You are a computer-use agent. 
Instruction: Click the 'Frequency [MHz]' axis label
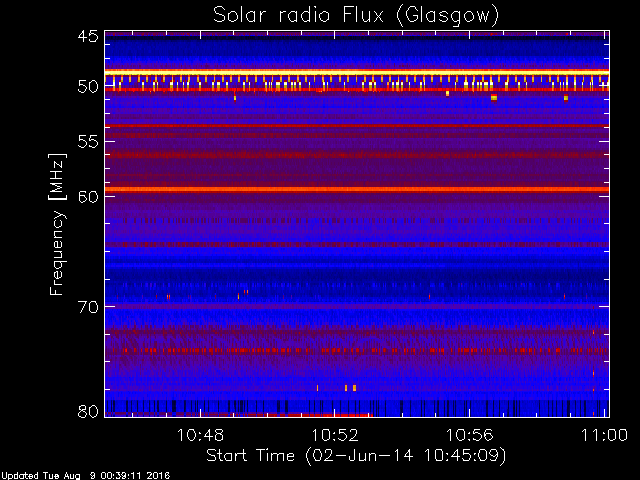tap(57, 224)
